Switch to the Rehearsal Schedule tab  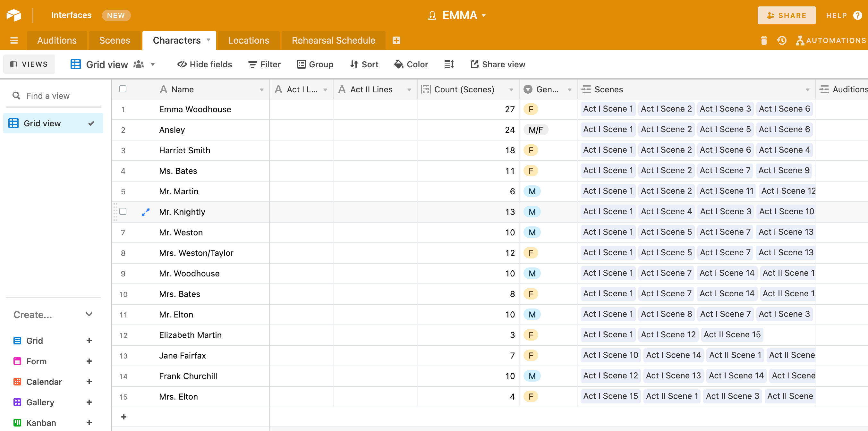tap(333, 40)
